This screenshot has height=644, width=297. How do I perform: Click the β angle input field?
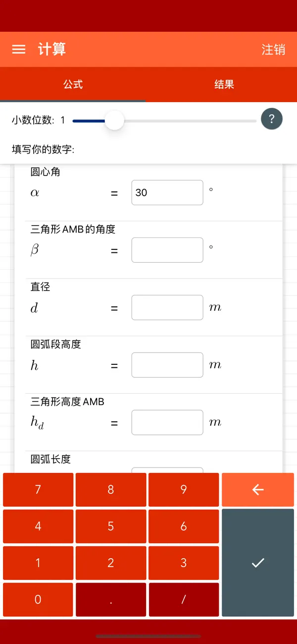(167, 250)
